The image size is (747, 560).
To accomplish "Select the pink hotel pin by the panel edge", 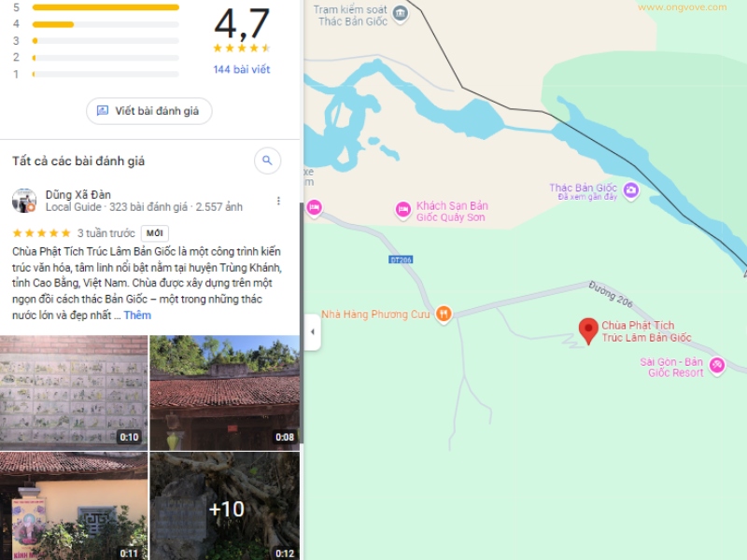I will tap(314, 208).
